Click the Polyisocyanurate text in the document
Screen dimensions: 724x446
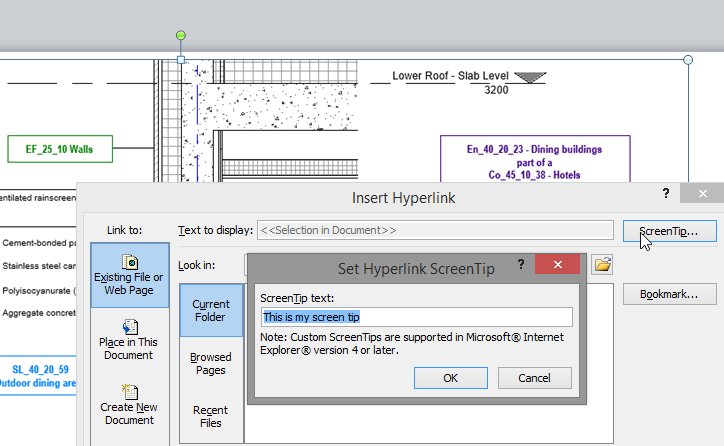point(39,291)
